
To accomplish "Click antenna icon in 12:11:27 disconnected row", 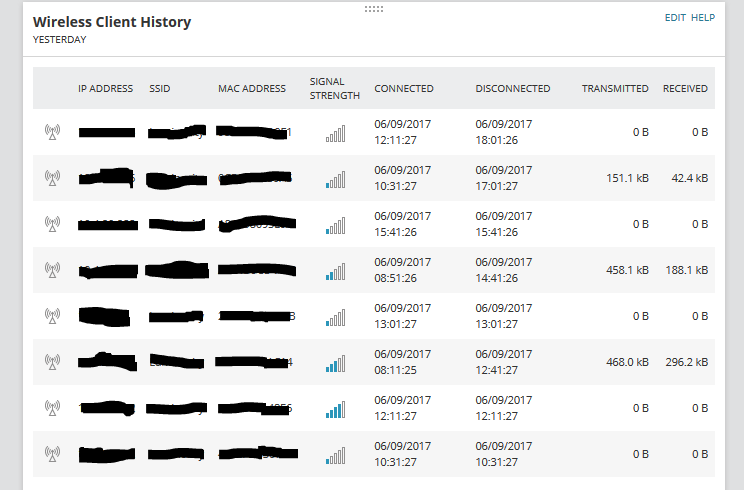I will 52,408.
